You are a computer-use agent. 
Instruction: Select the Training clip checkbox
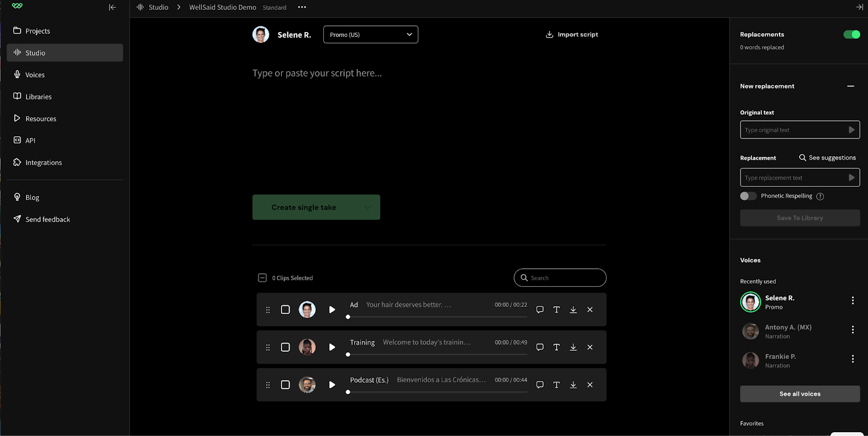tap(285, 347)
